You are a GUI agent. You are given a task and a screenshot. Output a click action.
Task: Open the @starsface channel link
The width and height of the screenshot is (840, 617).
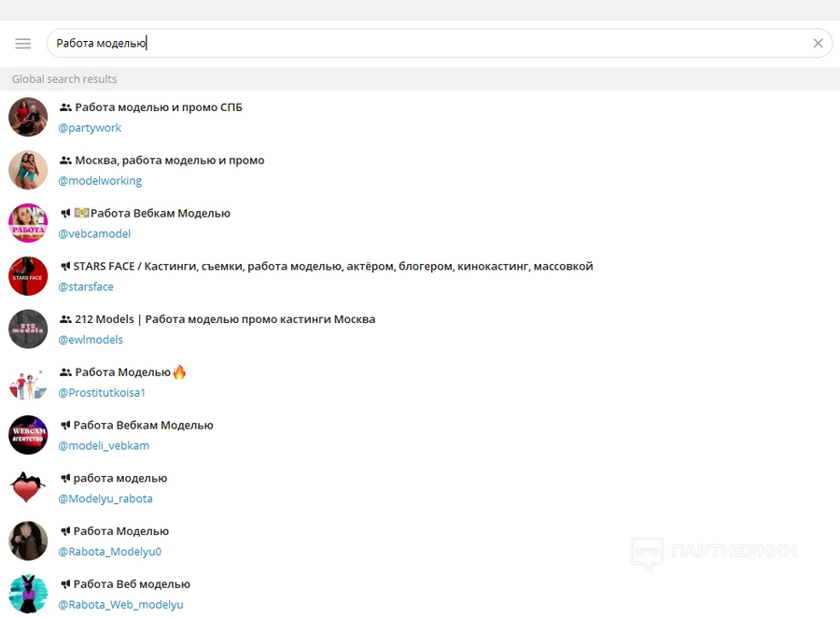[86, 287]
